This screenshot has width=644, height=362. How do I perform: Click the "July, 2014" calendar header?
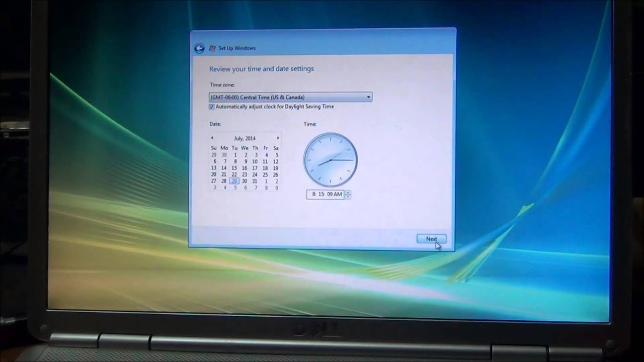click(x=245, y=138)
